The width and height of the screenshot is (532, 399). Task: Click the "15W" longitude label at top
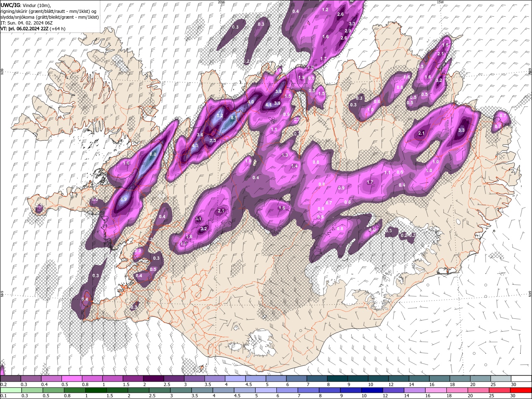pyautogui.click(x=440, y=2)
